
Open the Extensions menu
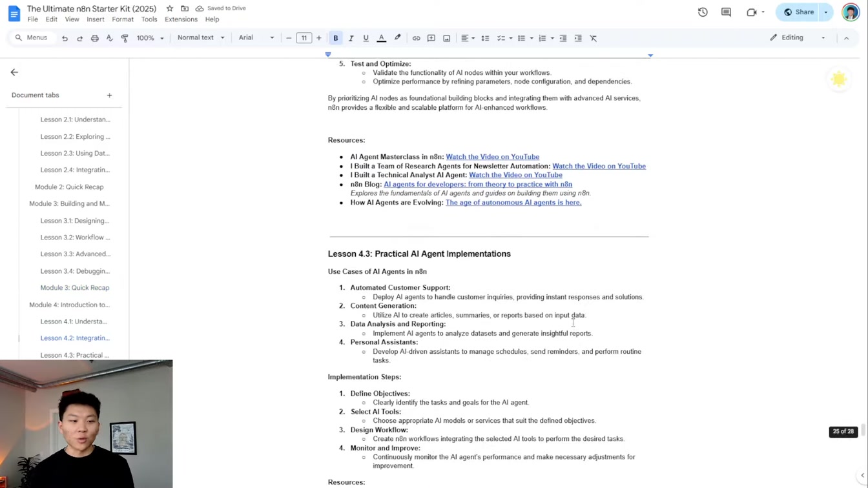pyautogui.click(x=181, y=19)
